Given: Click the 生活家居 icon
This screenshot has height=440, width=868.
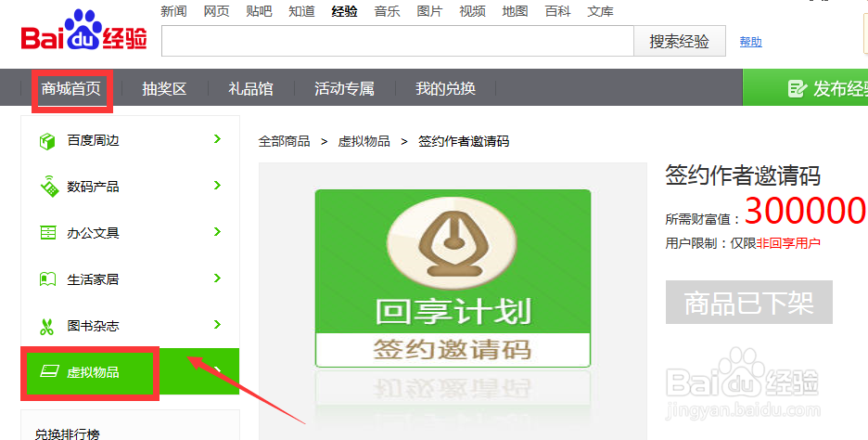Looking at the screenshot, I should click(x=47, y=279).
